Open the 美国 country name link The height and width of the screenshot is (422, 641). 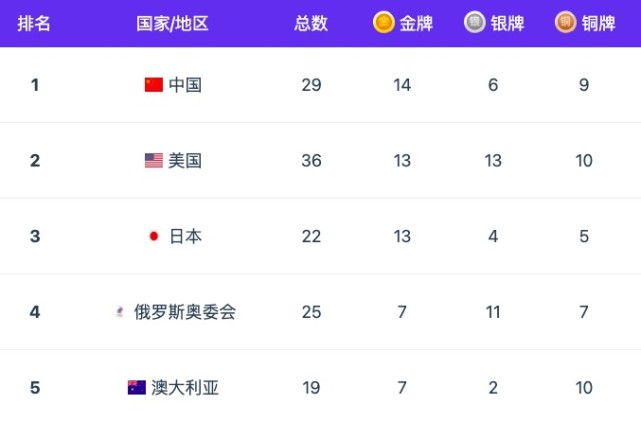(185, 161)
